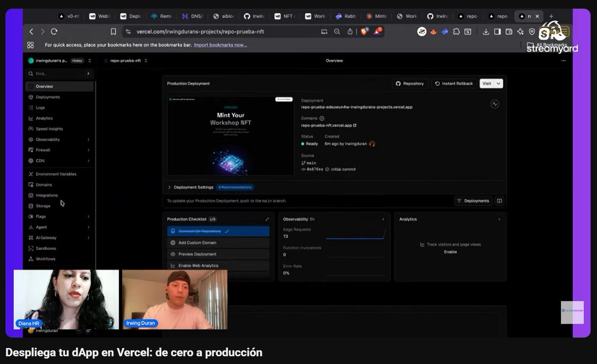Expand the AI Gateway sidebar submenu

tap(88, 238)
